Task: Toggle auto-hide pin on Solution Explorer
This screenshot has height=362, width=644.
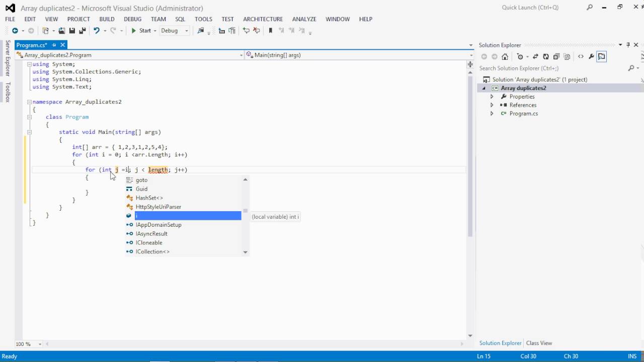Action: pyautogui.click(x=628, y=45)
